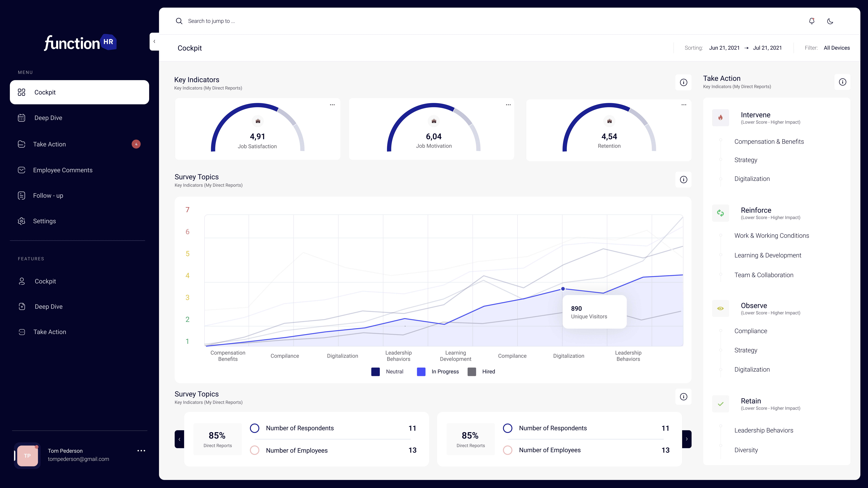
Task: Open Diversity under Retain
Action: tap(746, 450)
